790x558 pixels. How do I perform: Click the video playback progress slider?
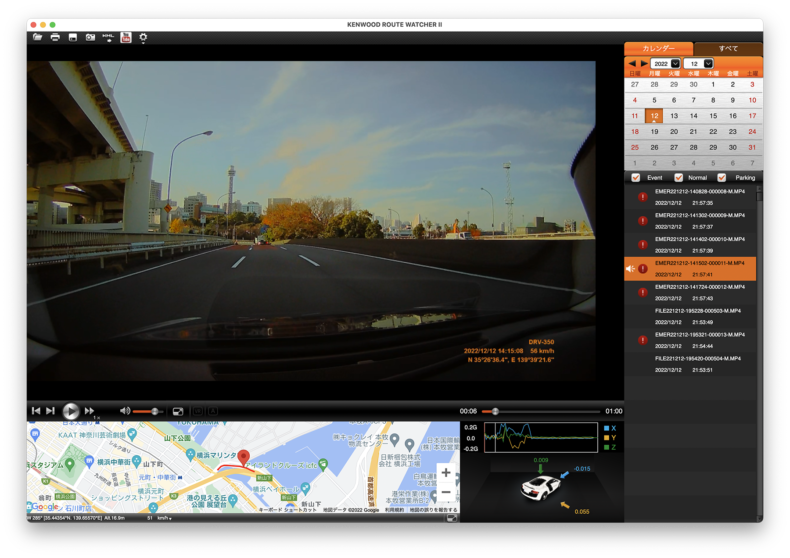pos(540,411)
